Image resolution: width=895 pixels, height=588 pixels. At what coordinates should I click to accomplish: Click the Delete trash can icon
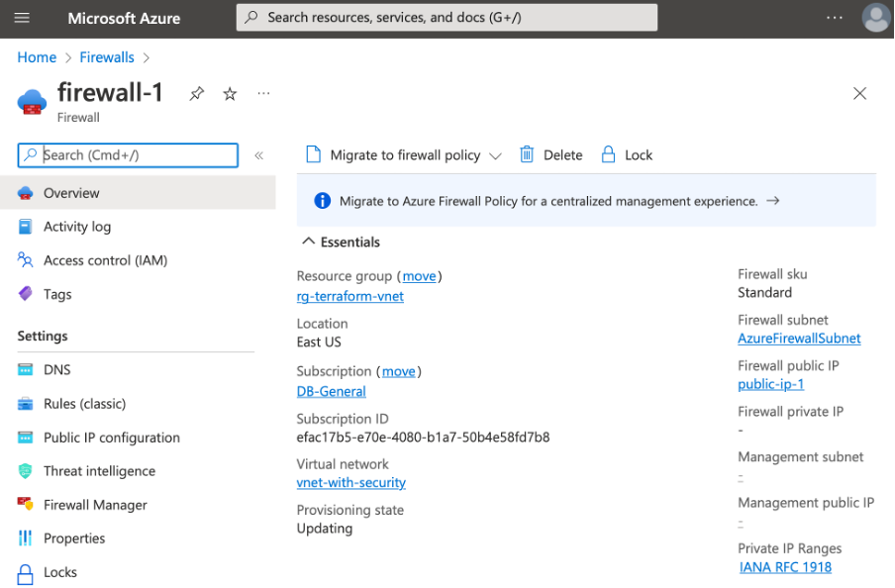click(x=527, y=154)
